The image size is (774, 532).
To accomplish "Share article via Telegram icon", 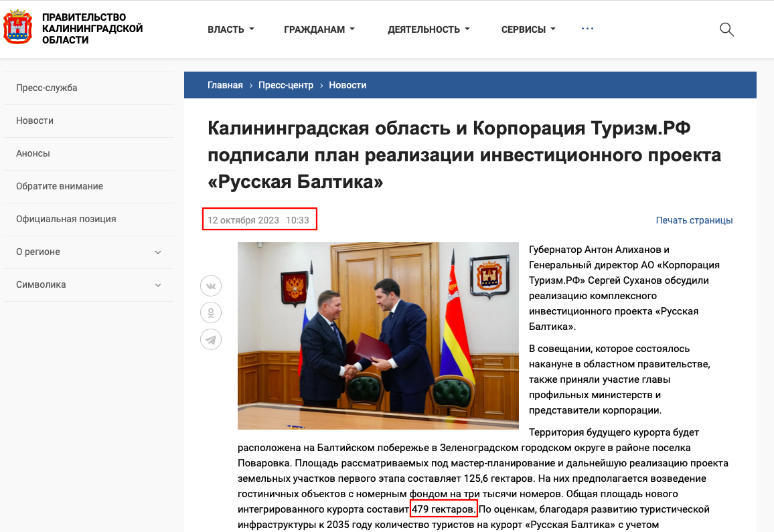I will pyautogui.click(x=211, y=339).
